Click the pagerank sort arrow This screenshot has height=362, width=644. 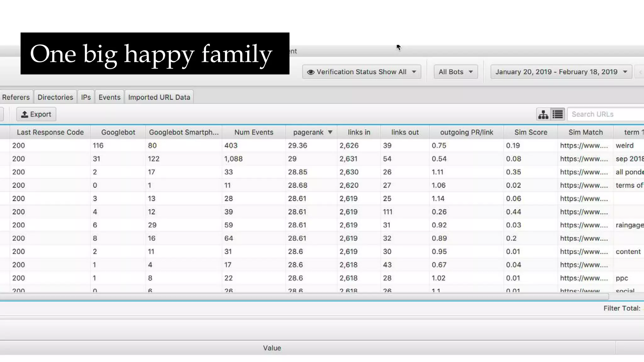tap(330, 132)
